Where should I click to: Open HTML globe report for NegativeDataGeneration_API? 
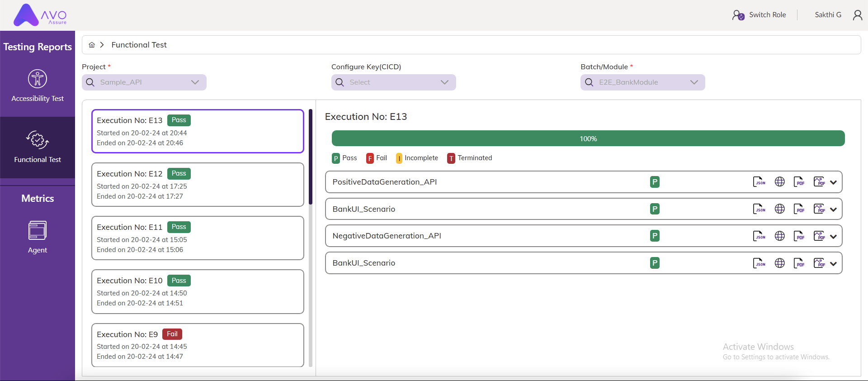point(780,236)
